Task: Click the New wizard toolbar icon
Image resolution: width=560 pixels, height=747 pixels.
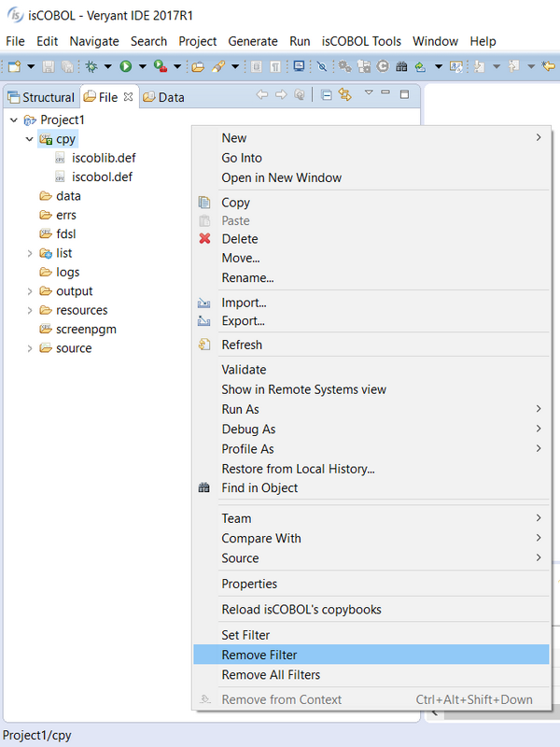Action: [14, 66]
